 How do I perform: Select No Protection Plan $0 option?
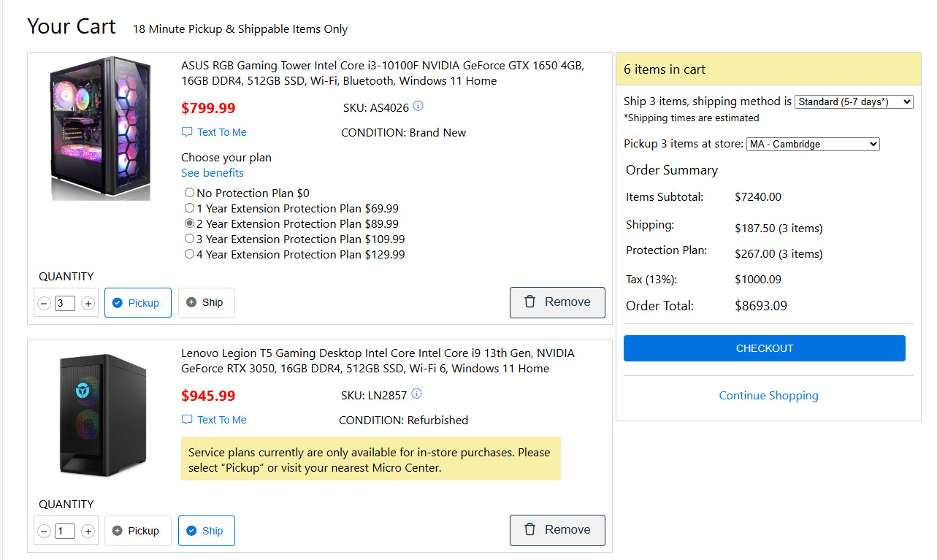click(x=190, y=193)
